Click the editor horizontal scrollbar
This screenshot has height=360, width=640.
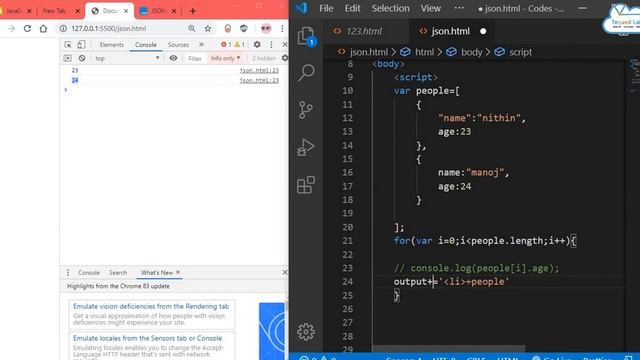448,349
